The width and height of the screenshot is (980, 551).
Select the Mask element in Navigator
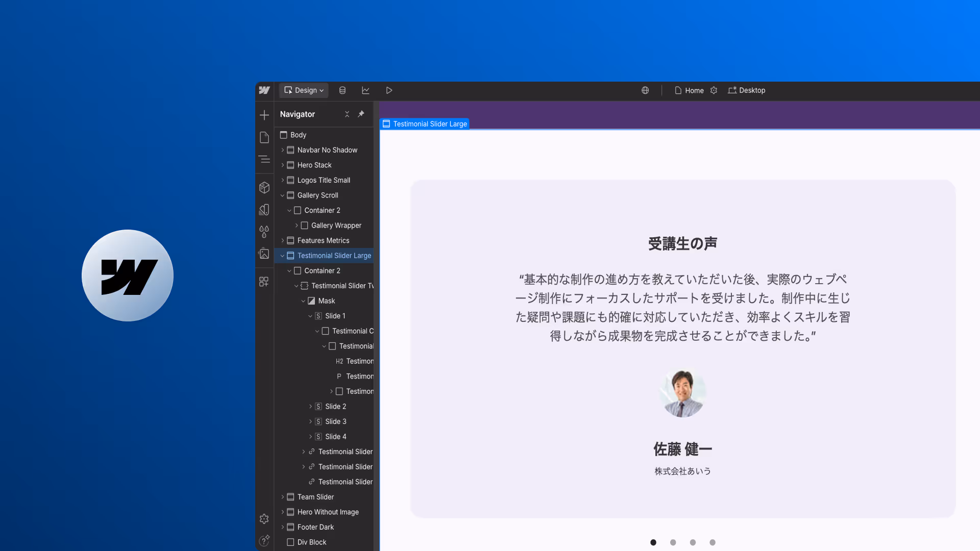point(326,301)
